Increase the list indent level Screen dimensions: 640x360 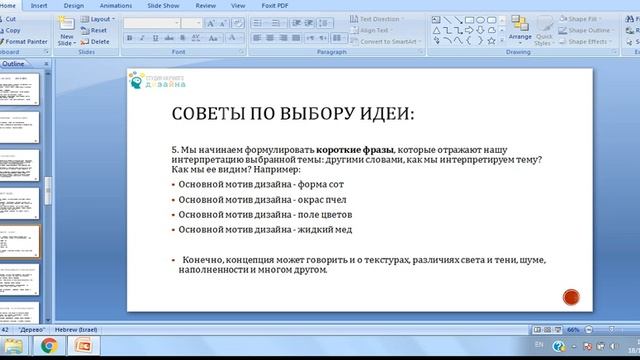pos(309,23)
